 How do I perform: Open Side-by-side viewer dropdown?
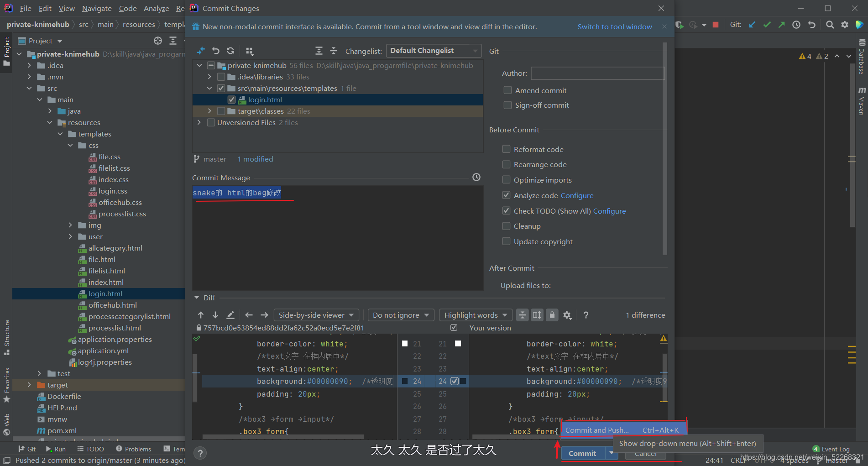coord(316,315)
